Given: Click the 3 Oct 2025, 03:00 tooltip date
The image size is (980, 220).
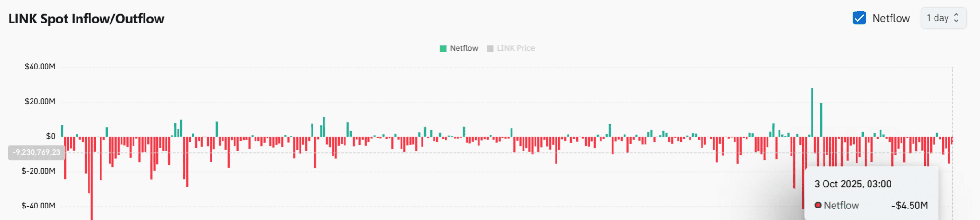Looking at the screenshot, I should [x=853, y=184].
